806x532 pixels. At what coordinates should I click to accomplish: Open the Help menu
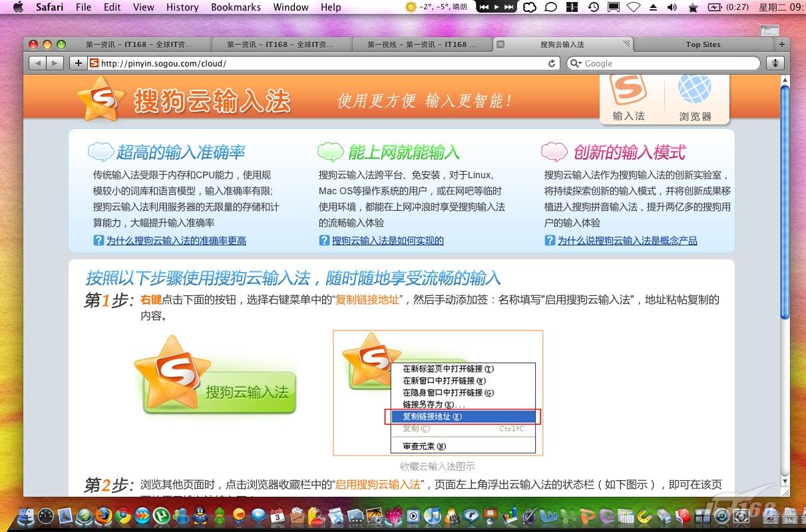click(x=331, y=7)
